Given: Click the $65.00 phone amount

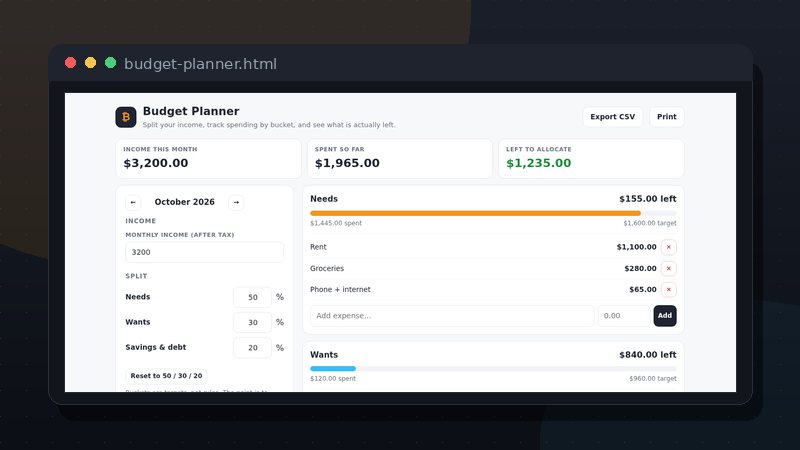Looking at the screenshot, I should pyautogui.click(x=643, y=289).
